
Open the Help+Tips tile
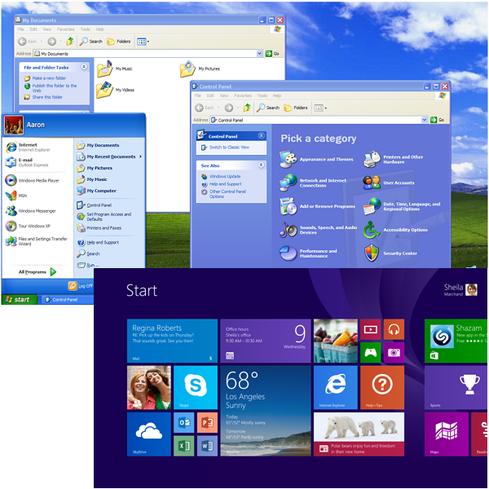click(x=382, y=387)
